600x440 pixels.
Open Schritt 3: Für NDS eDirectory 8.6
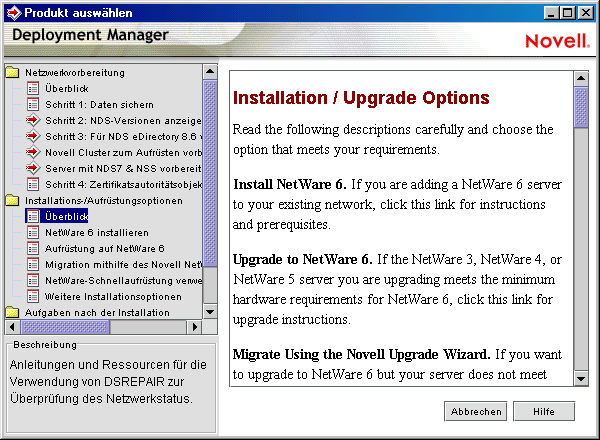[123, 137]
